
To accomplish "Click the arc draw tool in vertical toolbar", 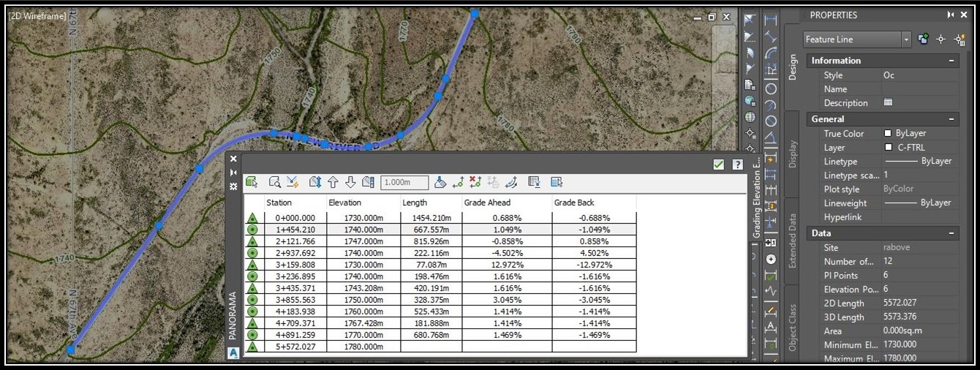I will pos(771,53).
